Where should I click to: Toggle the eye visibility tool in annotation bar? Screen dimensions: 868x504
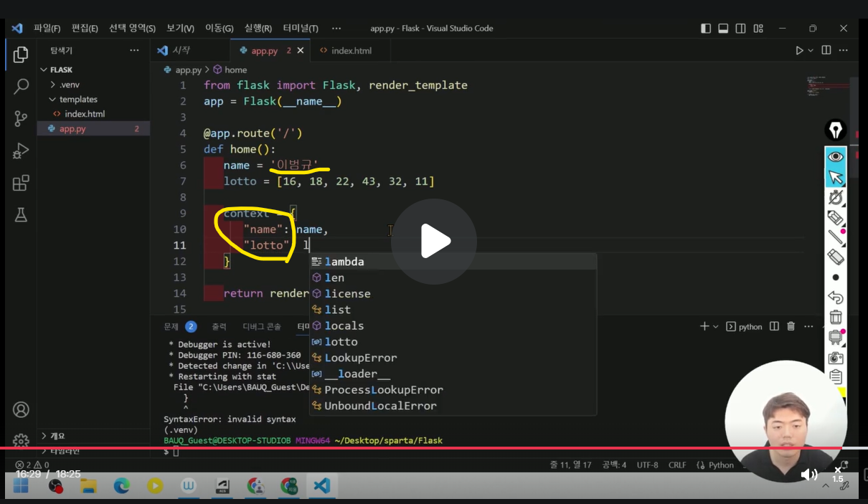pos(836,156)
